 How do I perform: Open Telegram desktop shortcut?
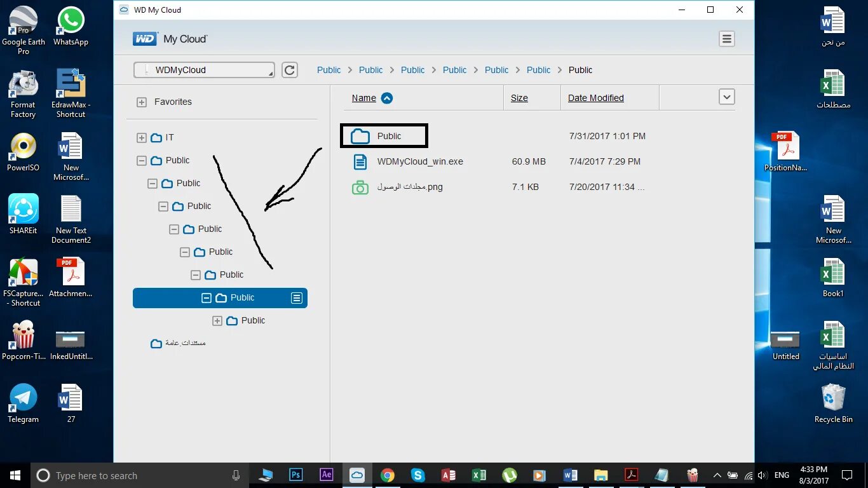click(24, 403)
